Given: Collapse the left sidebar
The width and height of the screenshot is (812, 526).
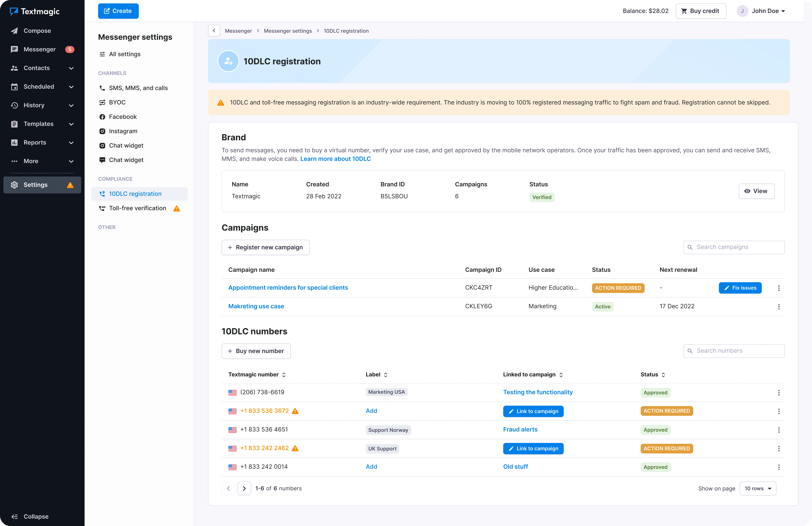Looking at the screenshot, I should pos(30,516).
